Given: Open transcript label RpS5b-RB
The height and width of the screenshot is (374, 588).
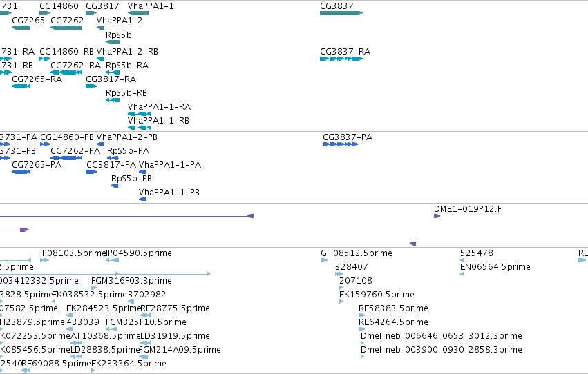Looking at the screenshot, I should [126, 93].
